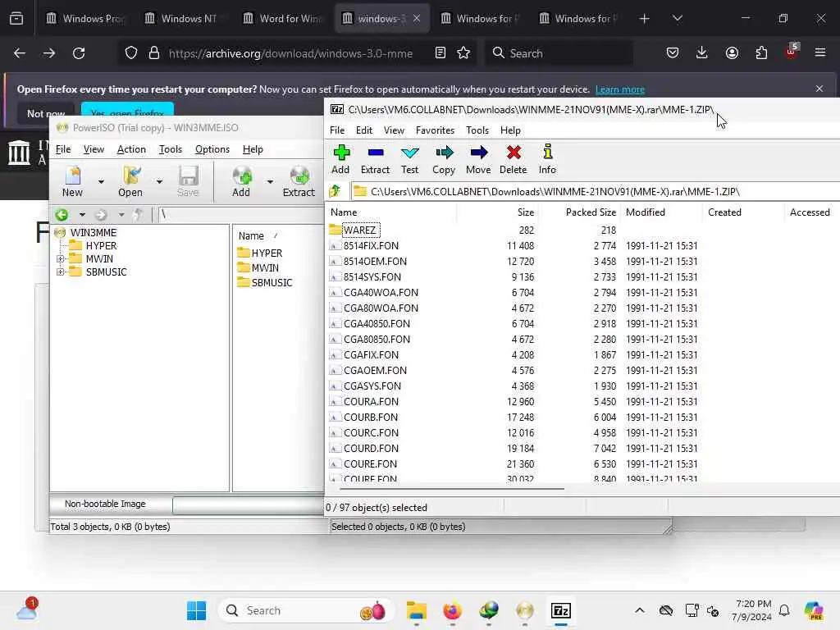Click the Up folder arrow in PowerISO

point(138,215)
